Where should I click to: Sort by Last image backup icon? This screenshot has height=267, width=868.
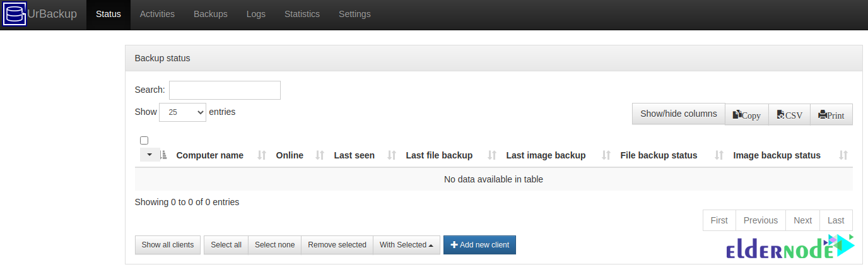pos(606,155)
